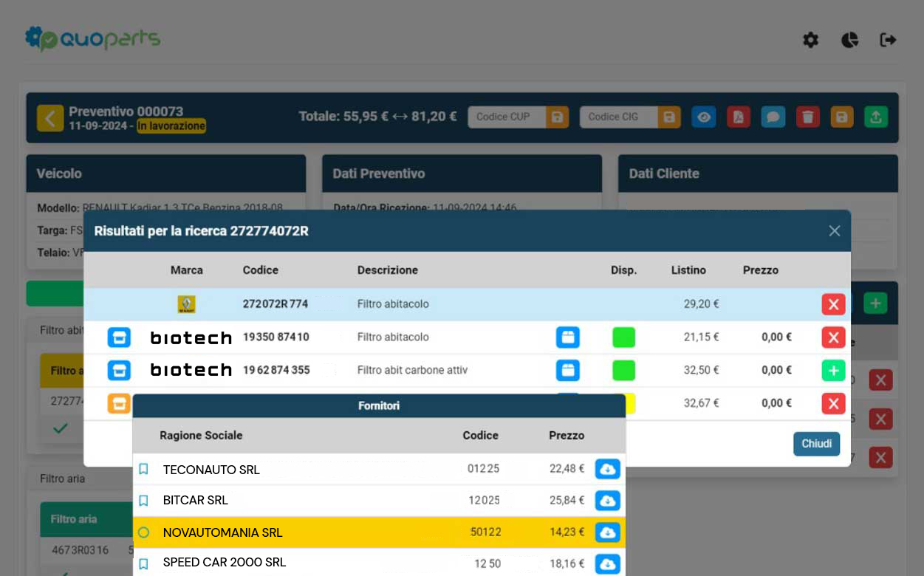Log out using the exit icon
This screenshot has height=576, width=924.
pyautogui.click(x=888, y=40)
